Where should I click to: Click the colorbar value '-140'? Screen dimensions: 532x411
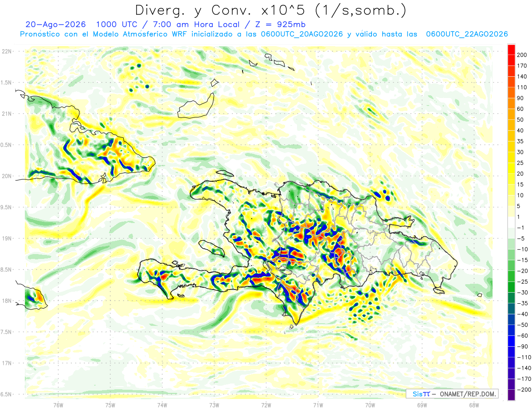[x=524, y=368]
